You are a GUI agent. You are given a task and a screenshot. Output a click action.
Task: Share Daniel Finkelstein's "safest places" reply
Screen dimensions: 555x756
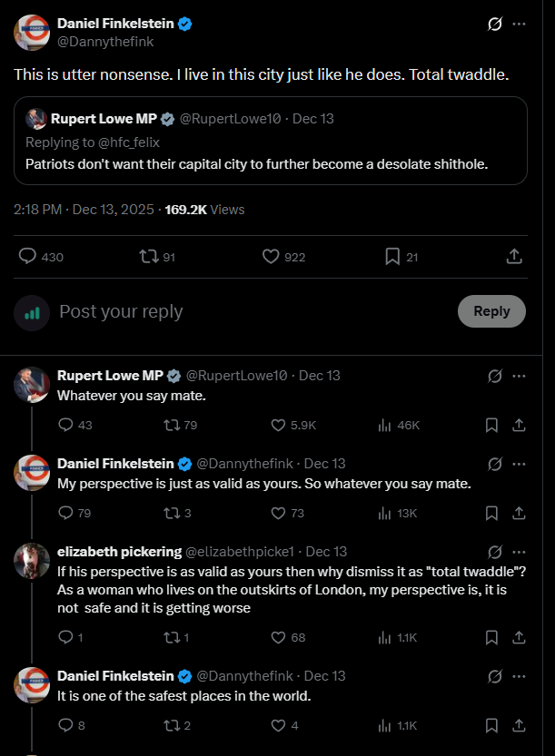click(519, 725)
